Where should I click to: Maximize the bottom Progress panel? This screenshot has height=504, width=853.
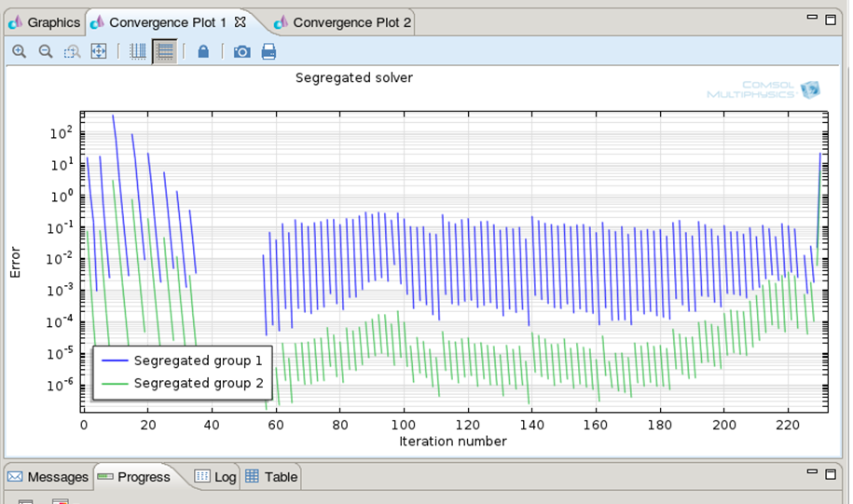832,474
